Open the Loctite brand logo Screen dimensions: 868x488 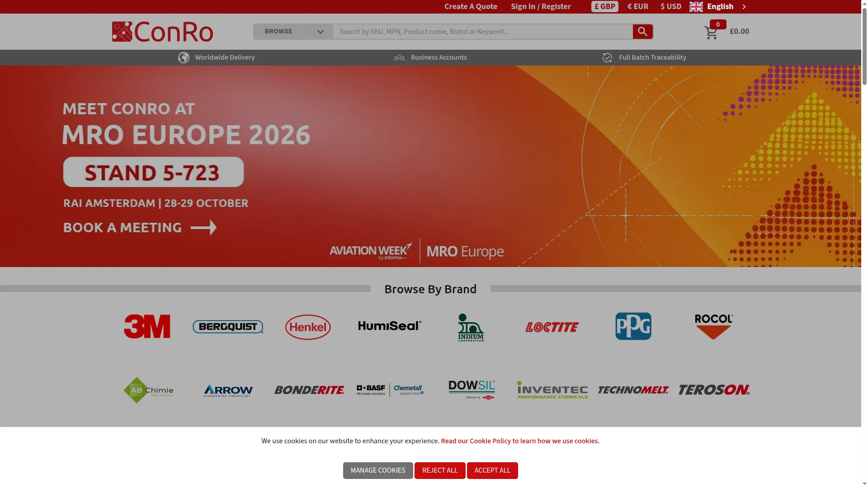[x=552, y=327]
